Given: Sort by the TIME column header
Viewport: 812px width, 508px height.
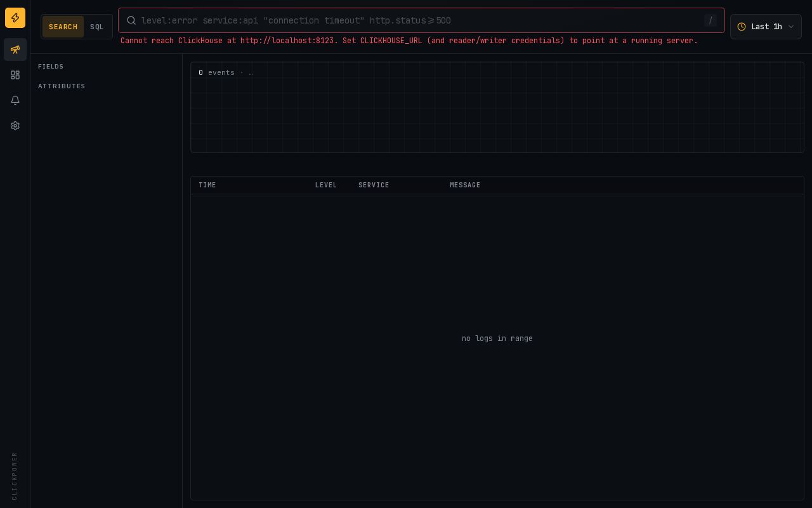Looking at the screenshot, I should [207, 185].
